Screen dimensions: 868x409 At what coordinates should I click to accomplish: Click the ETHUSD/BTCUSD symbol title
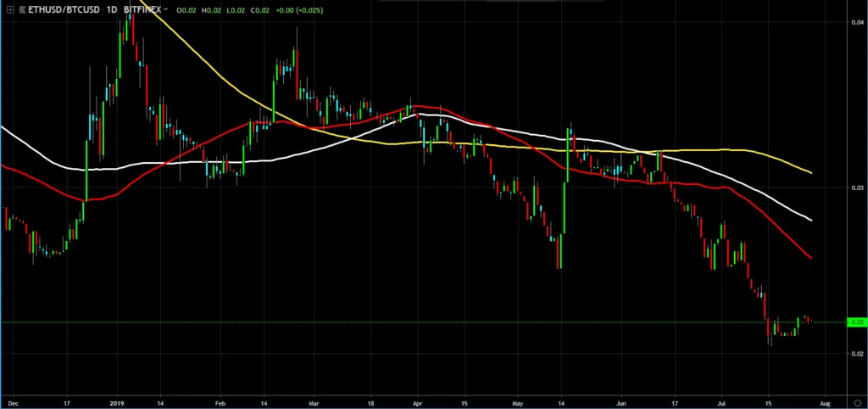[x=64, y=10]
